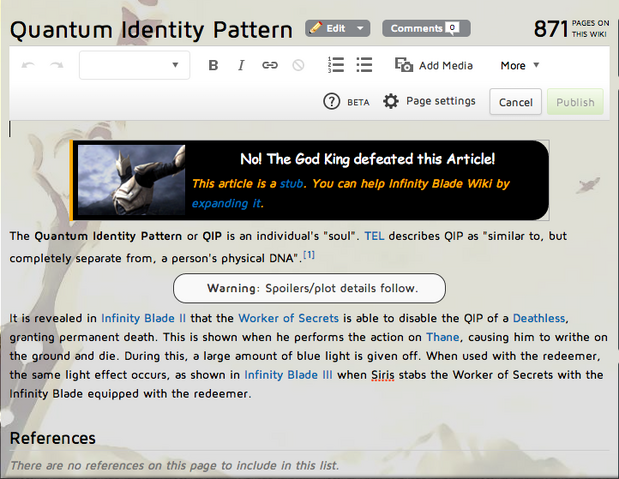Open the TEL link

pos(374,236)
